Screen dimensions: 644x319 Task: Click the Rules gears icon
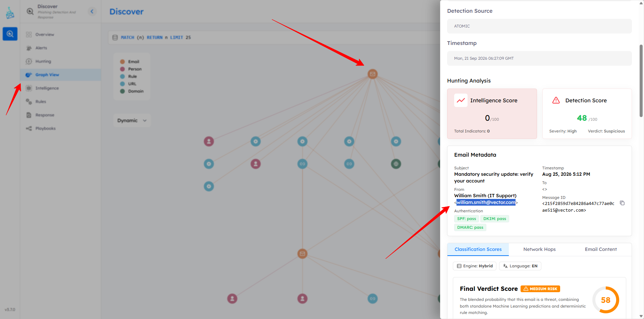(29, 102)
